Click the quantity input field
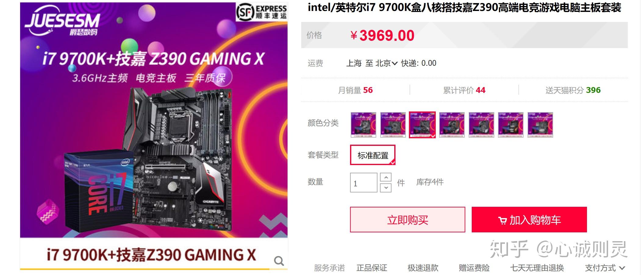The height and width of the screenshot is (275, 644). click(x=363, y=183)
